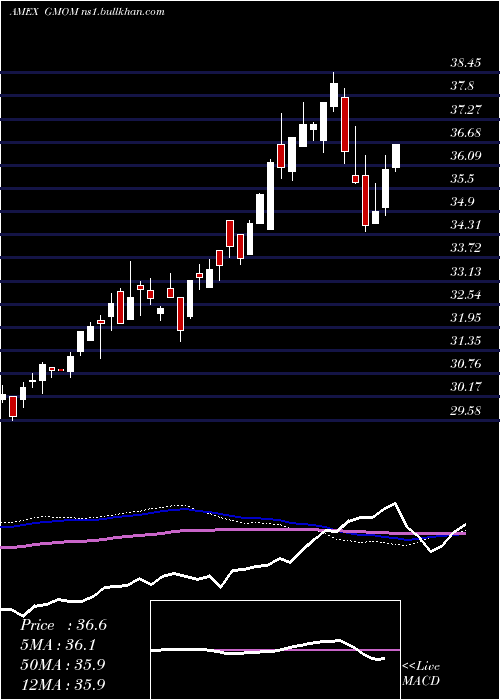Click the 33.13 price axis label
Screen dimensions: 500x700
tap(466, 271)
